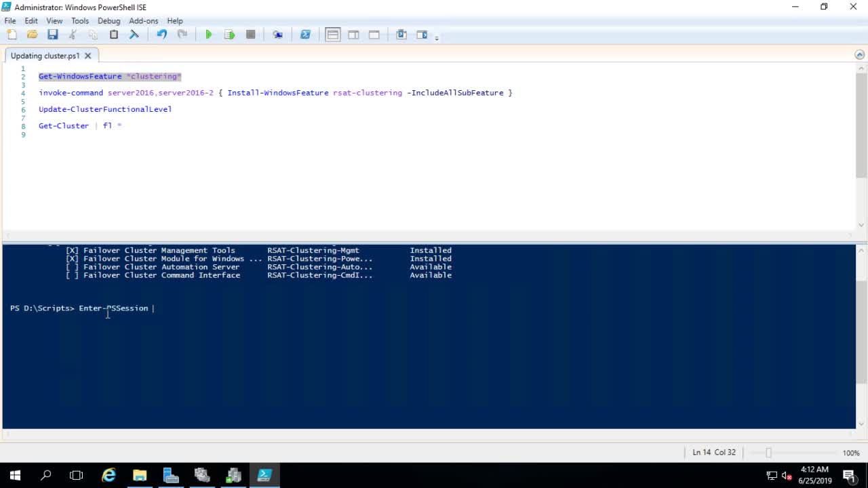Viewport: 868px width, 488px height.
Task: Show the Command Add-on pane
Action: pyautogui.click(x=422, y=35)
